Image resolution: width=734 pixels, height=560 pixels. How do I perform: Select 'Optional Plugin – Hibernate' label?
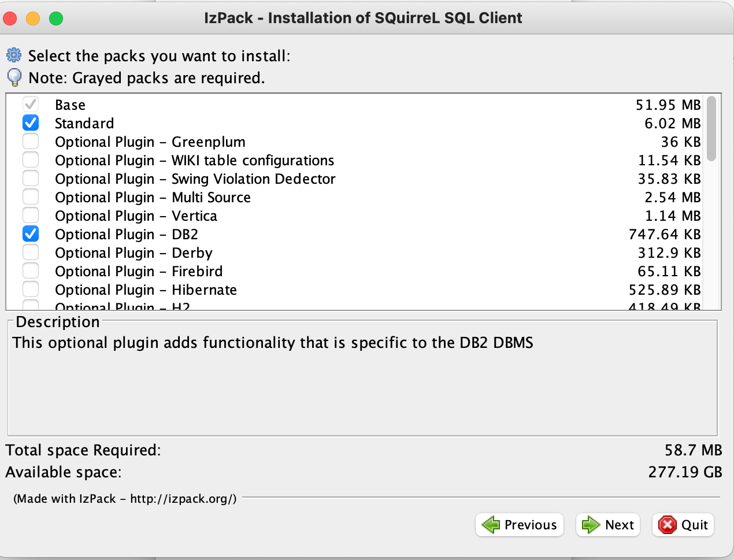pyautogui.click(x=146, y=290)
